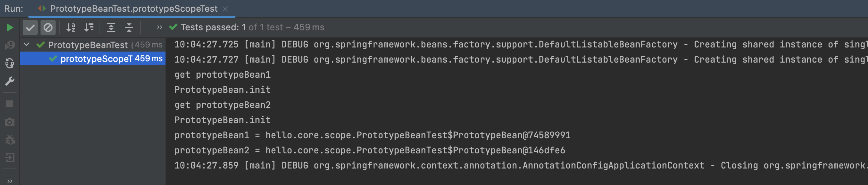Dump threads with camera icon

click(10, 122)
